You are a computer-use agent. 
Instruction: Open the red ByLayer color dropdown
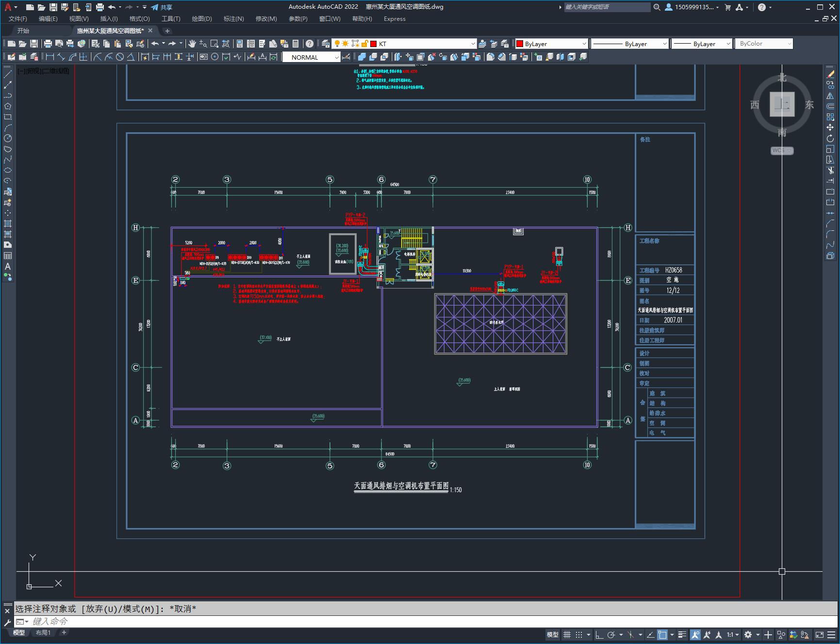552,44
